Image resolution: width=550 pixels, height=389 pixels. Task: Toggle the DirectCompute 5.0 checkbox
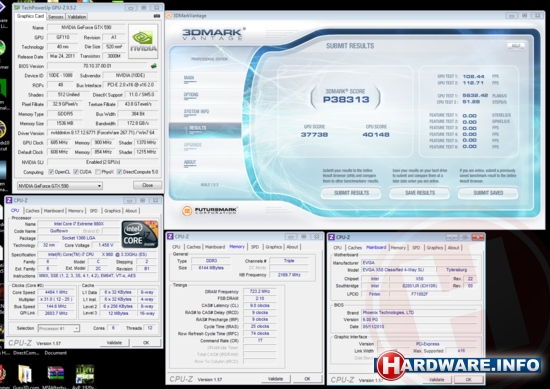pyautogui.click(x=119, y=172)
